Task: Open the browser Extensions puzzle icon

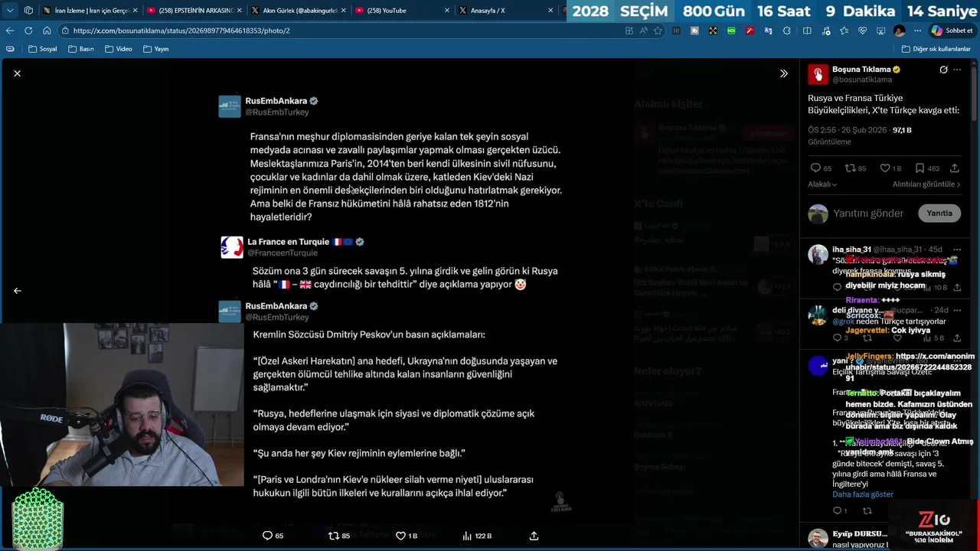Action: [x=787, y=31]
